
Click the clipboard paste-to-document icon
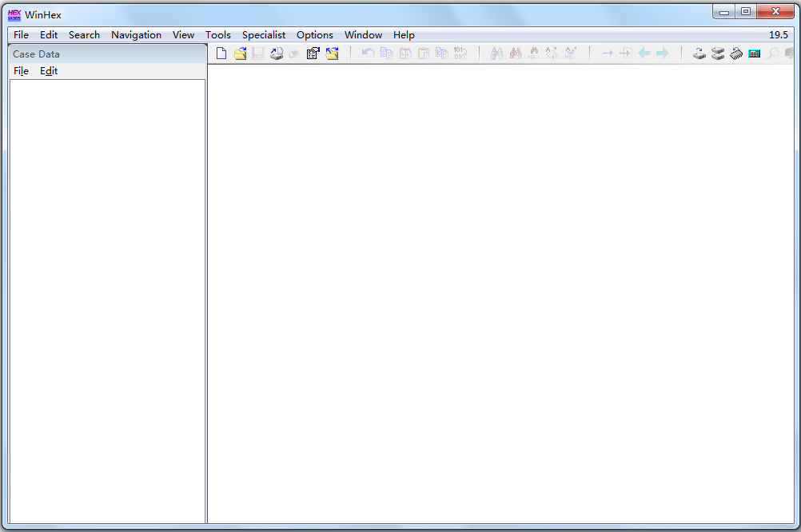coord(424,53)
